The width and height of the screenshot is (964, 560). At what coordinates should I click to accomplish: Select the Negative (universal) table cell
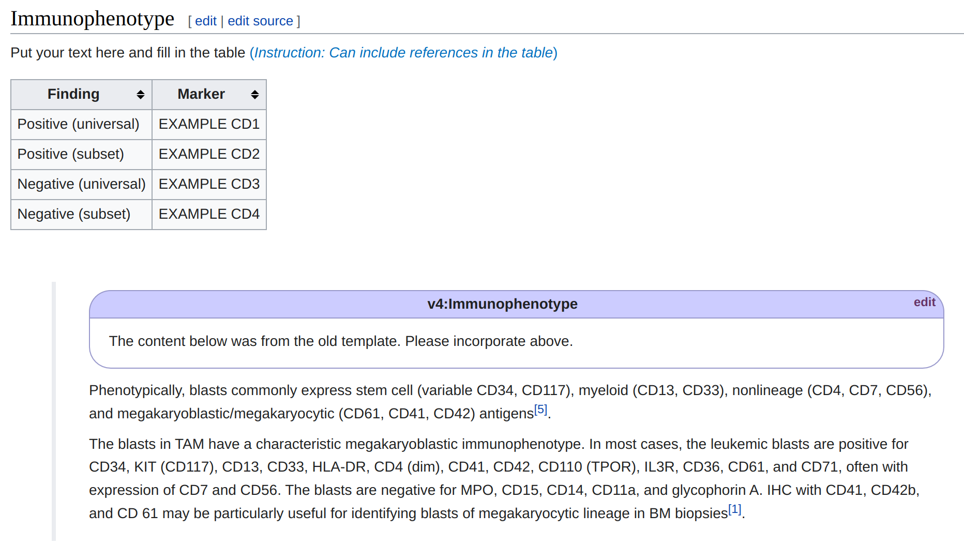[82, 184]
